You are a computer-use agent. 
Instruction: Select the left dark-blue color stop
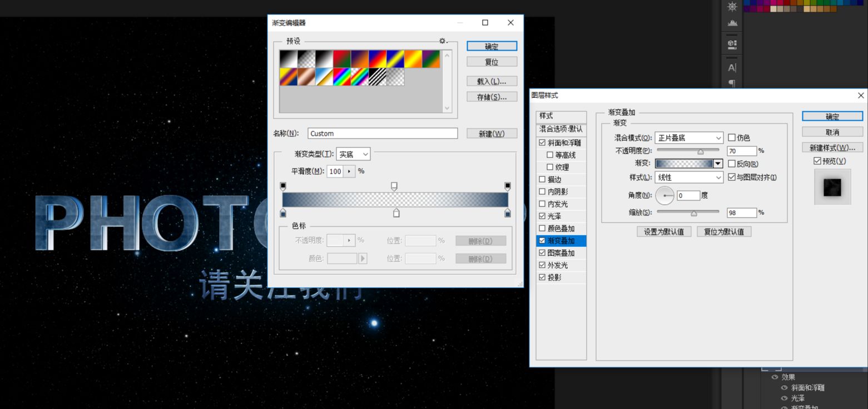[282, 213]
